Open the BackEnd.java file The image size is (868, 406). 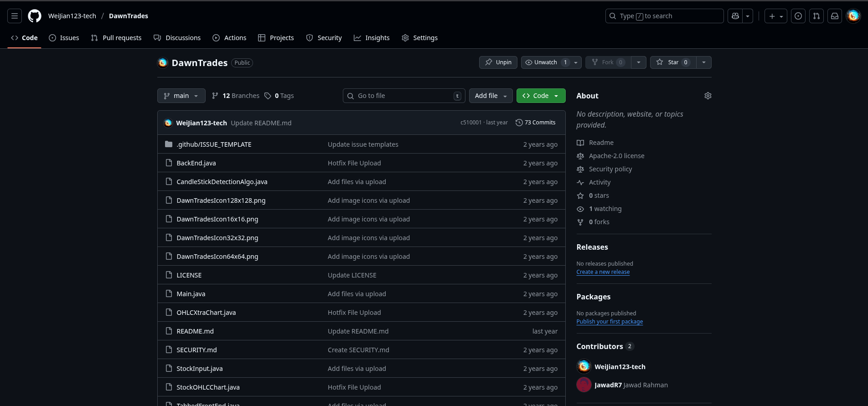[x=196, y=163]
